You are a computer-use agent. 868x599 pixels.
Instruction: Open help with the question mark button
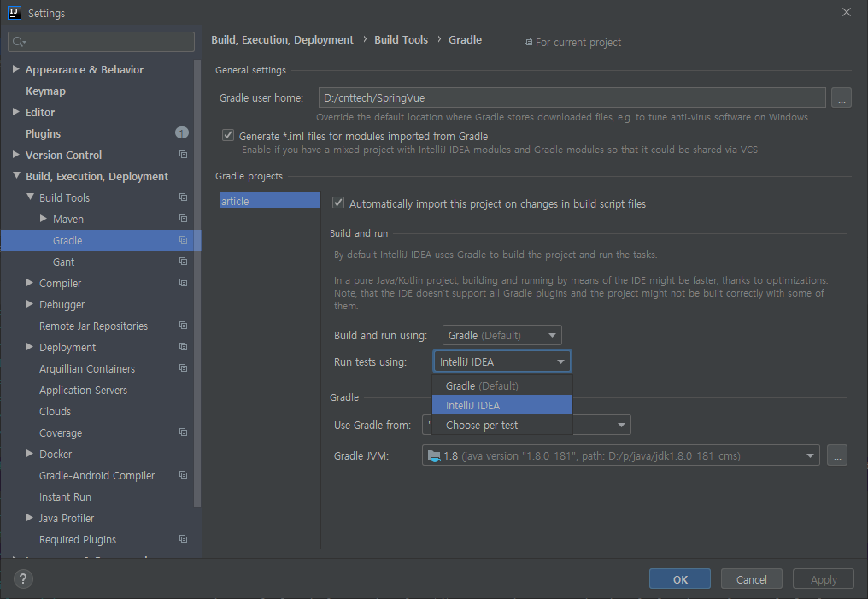[23, 579]
